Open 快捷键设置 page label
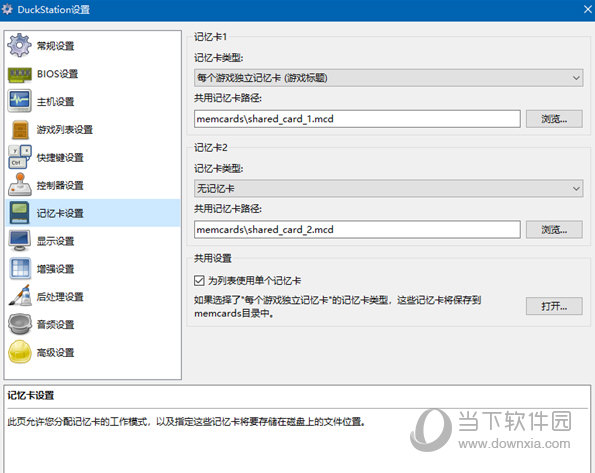 pos(60,158)
